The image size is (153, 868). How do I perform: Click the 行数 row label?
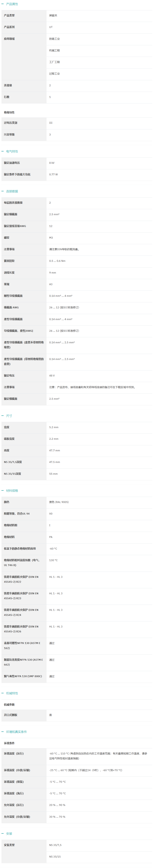7,97
